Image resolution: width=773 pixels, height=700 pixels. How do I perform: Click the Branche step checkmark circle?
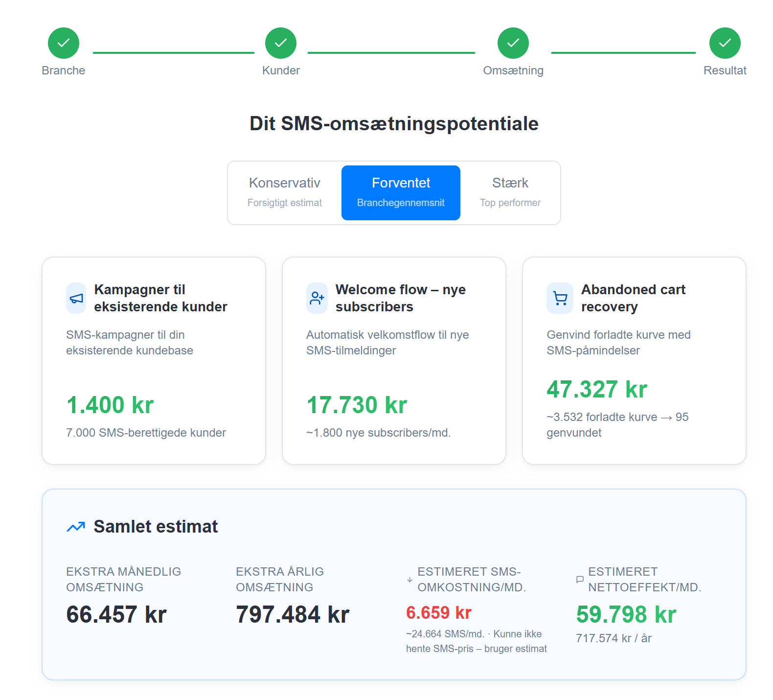click(64, 43)
